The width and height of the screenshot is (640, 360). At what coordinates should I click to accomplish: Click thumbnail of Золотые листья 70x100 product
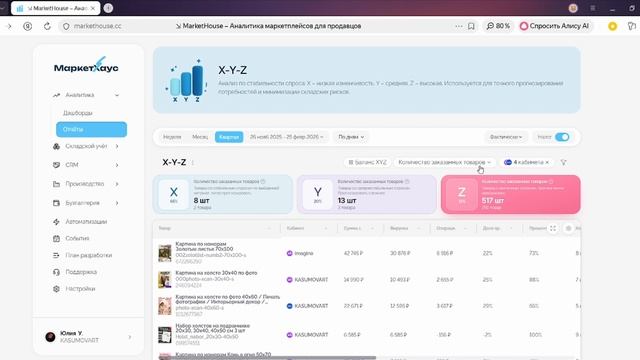[165, 253]
